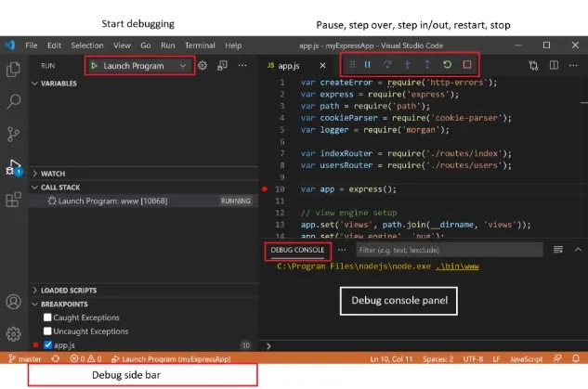Stop the debug session

click(467, 64)
